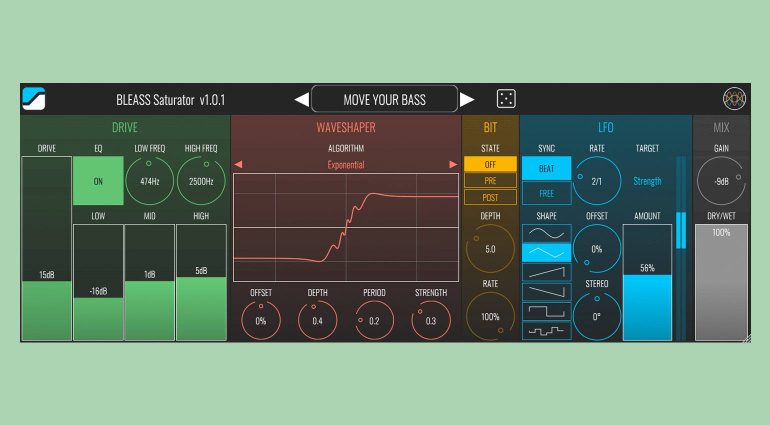Open the LFO target Strength selector
770x425 pixels.
(x=647, y=181)
